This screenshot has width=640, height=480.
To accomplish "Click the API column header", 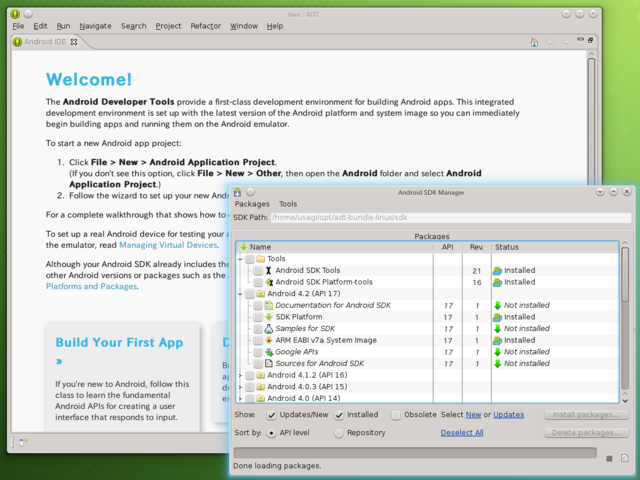I will (448, 247).
